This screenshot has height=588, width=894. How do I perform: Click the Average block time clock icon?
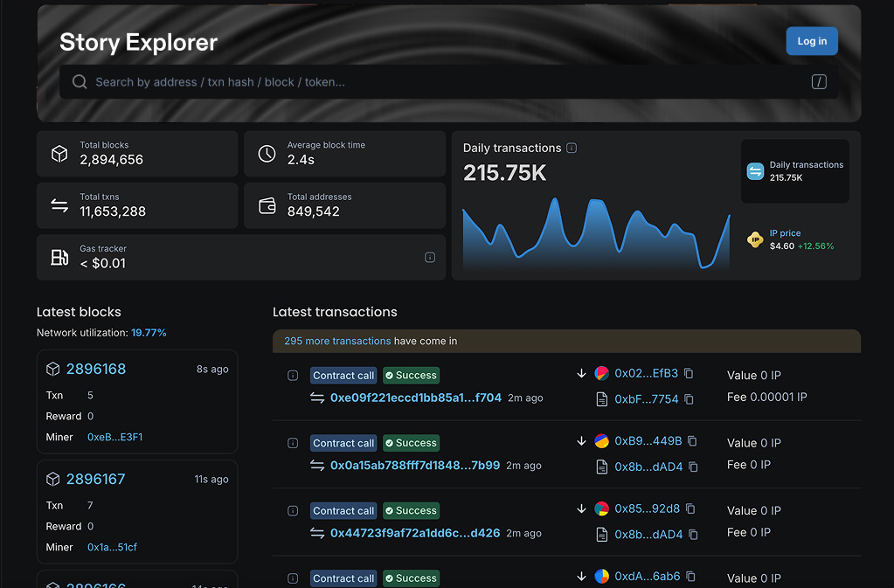pos(267,154)
